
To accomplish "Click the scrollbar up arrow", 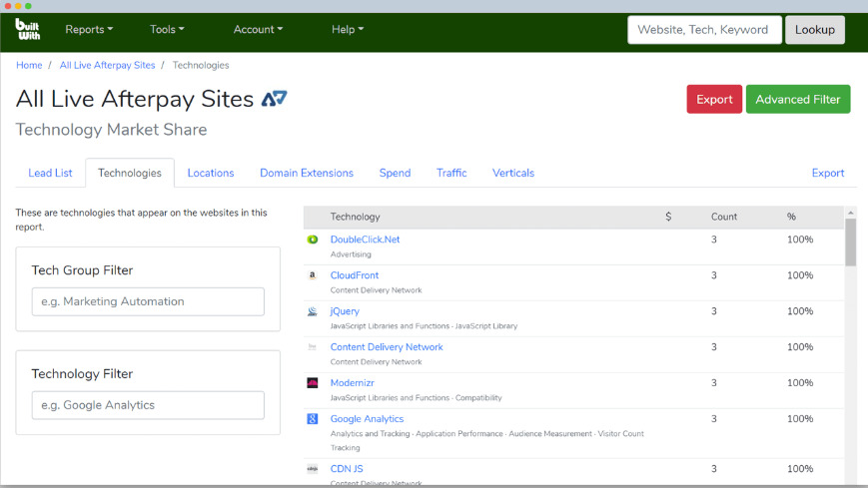I will (851, 213).
